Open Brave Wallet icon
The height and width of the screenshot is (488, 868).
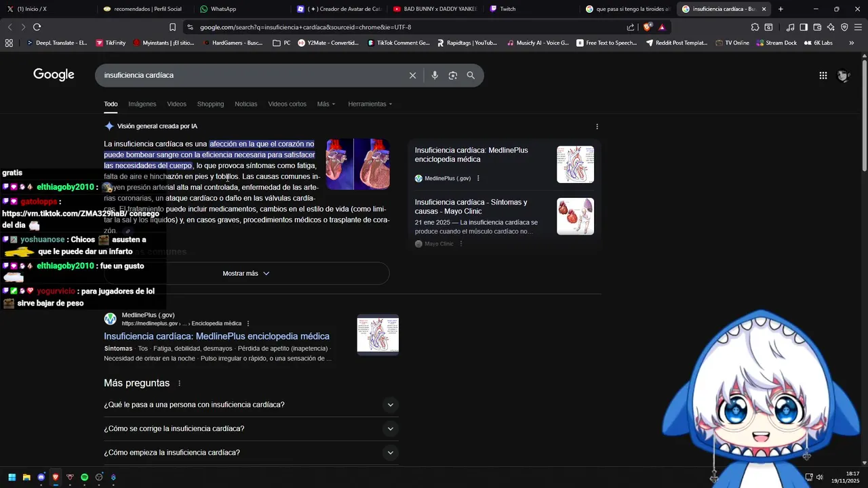click(x=817, y=27)
